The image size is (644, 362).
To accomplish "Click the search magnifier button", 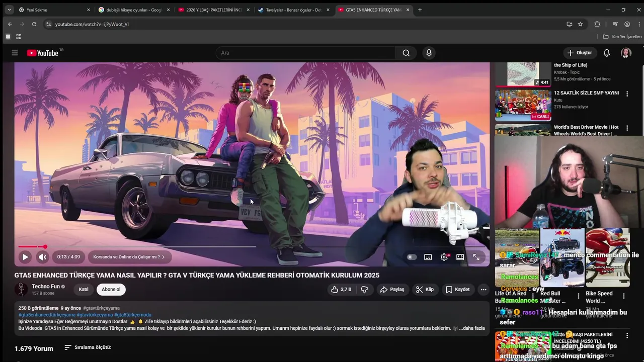I will point(406,53).
